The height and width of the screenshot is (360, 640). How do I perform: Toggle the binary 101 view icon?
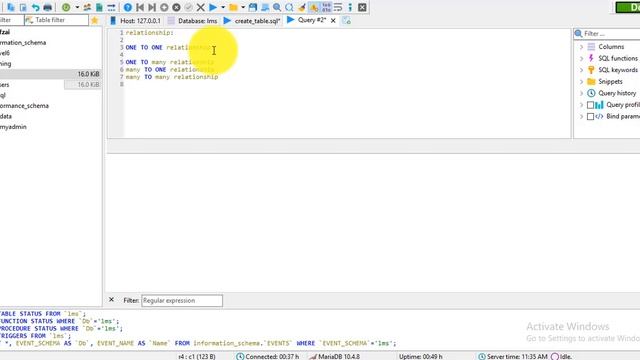point(326,7)
